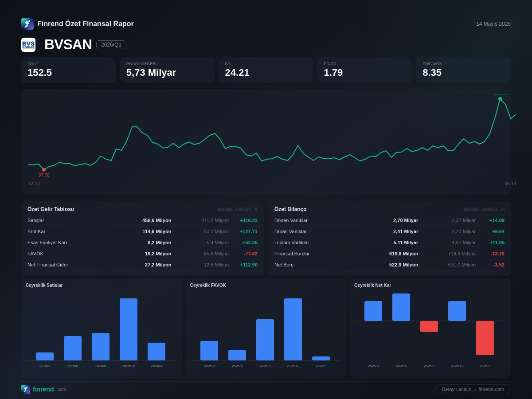
Task: Click the Finrend Özet Finansal Rapor title
Action: point(86,24)
